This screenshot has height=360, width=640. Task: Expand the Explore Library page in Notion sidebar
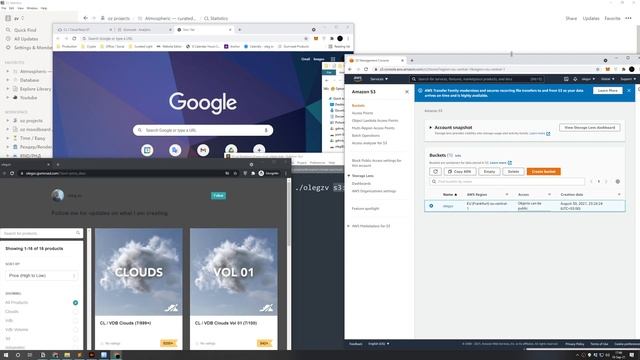pyautogui.click(x=7, y=89)
